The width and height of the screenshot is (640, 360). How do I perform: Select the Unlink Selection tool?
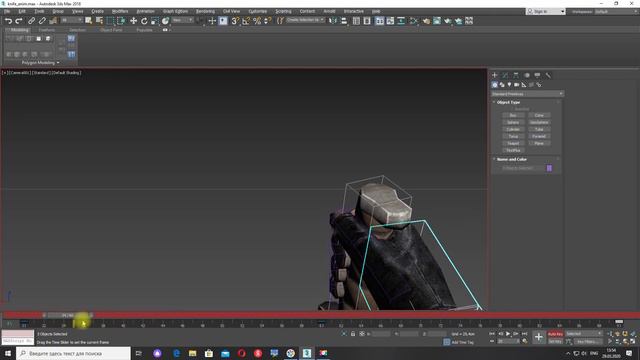[x=42, y=20]
